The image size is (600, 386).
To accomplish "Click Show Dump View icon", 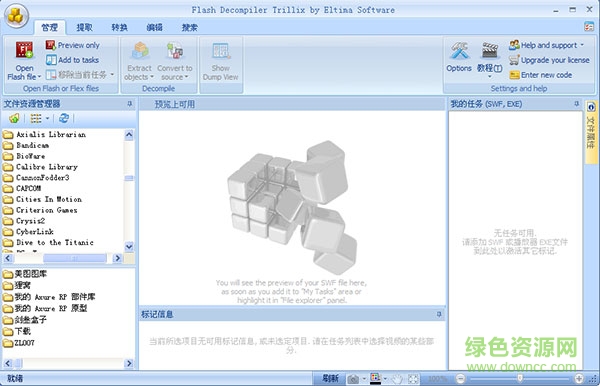I will pos(221,51).
